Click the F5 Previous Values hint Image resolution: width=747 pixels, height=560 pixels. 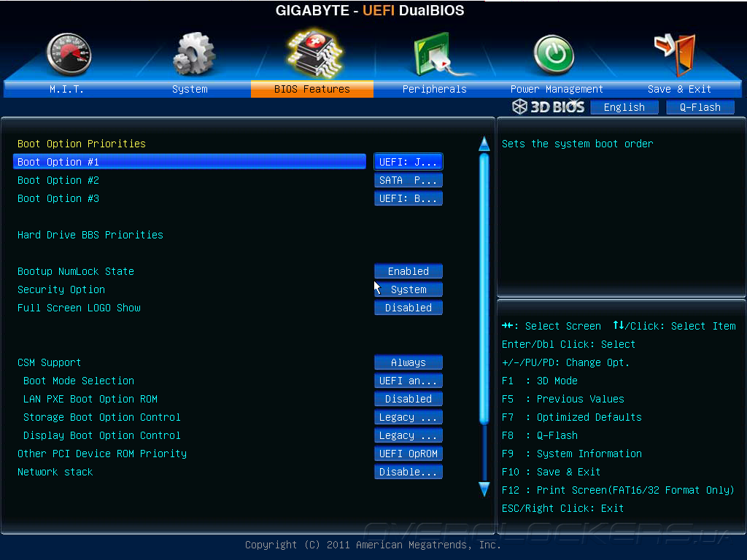[562, 399]
